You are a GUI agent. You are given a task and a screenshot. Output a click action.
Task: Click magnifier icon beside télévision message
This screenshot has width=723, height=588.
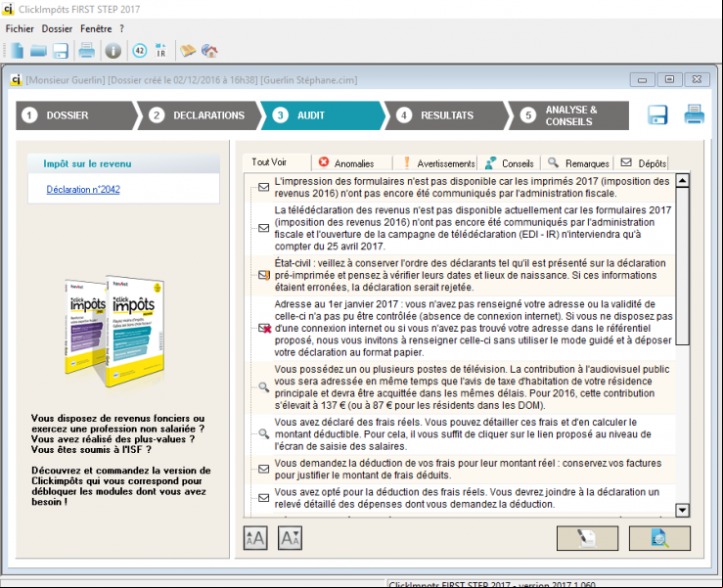(x=264, y=386)
